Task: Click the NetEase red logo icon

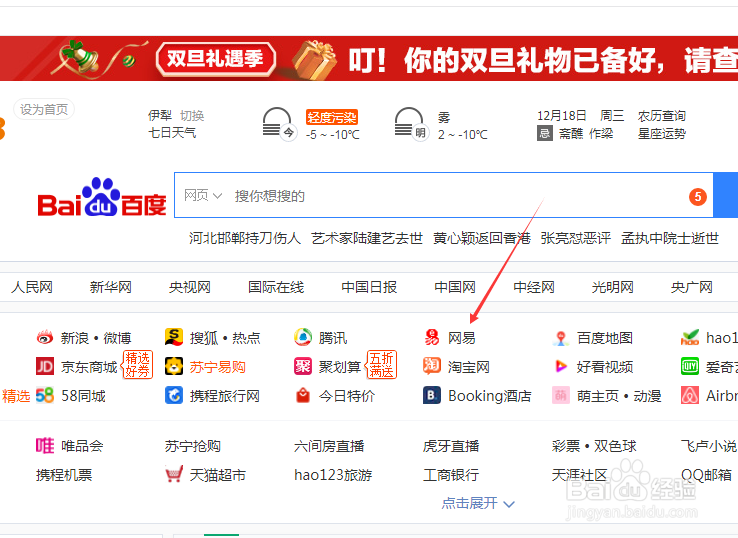Action: [432, 337]
